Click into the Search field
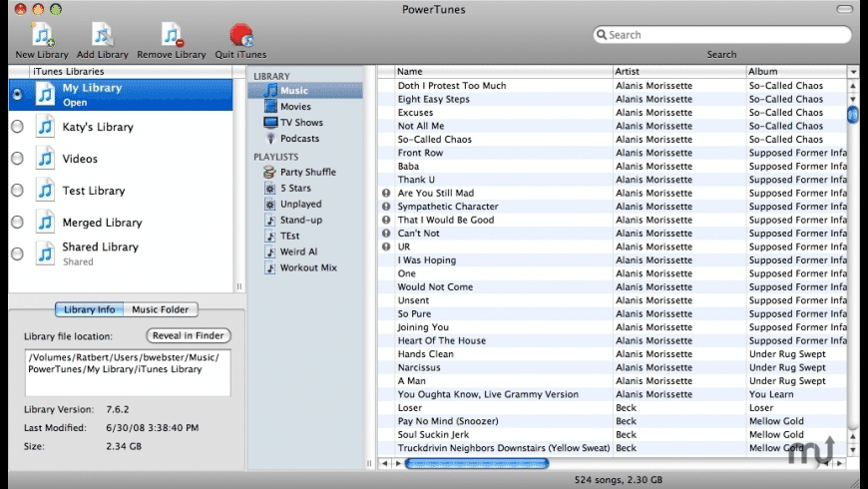 tap(722, 35)
